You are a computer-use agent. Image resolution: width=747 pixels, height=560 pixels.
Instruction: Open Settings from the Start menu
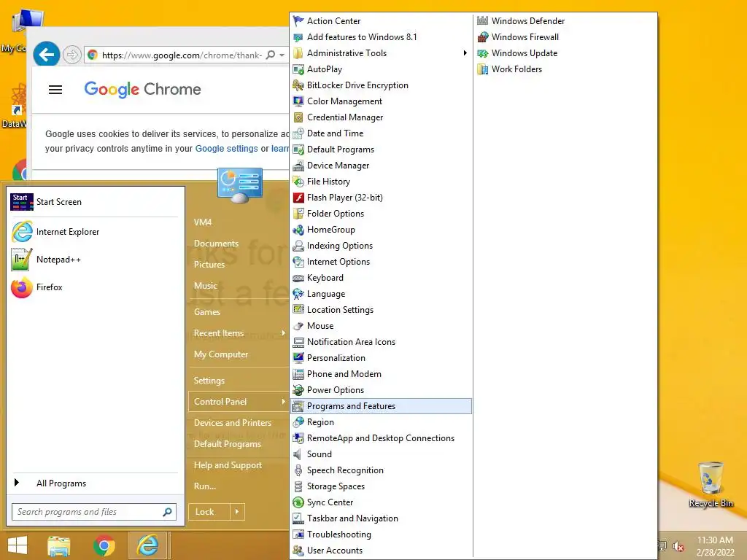point(209,381)
